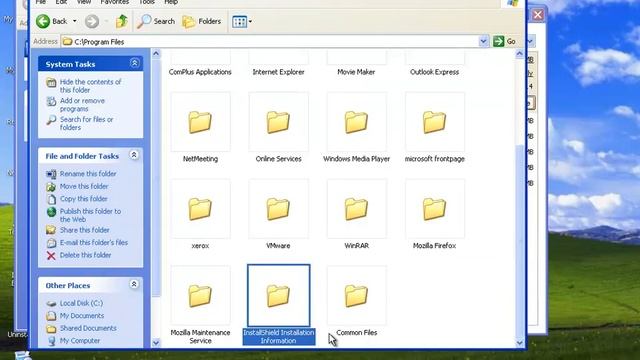Click the file list scroll down arrow

[x=519, y=343]
